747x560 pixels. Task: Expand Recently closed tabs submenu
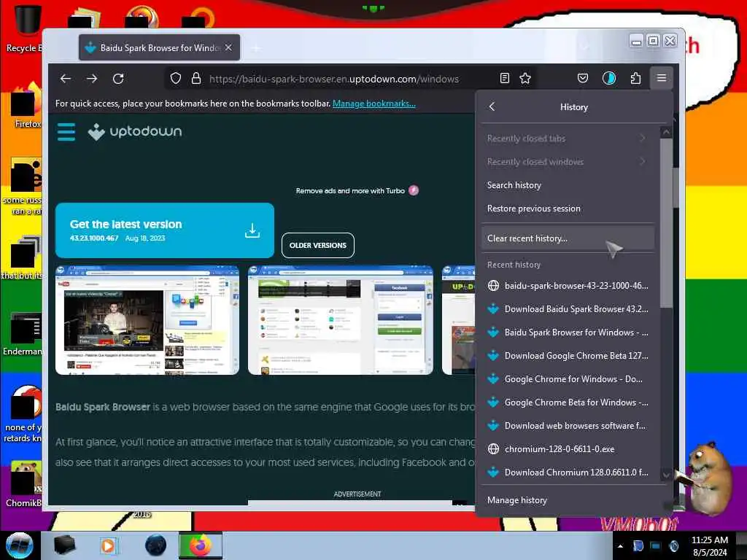coord(568,138)
